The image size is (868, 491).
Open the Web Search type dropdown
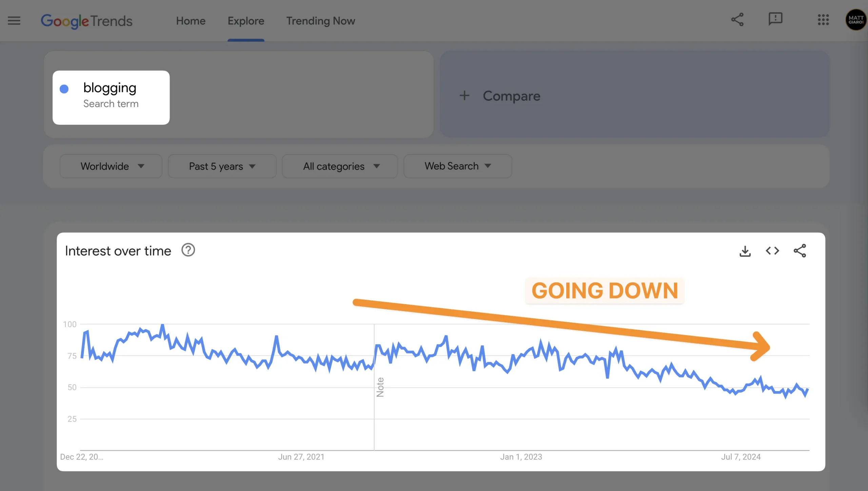click(458, 166)
